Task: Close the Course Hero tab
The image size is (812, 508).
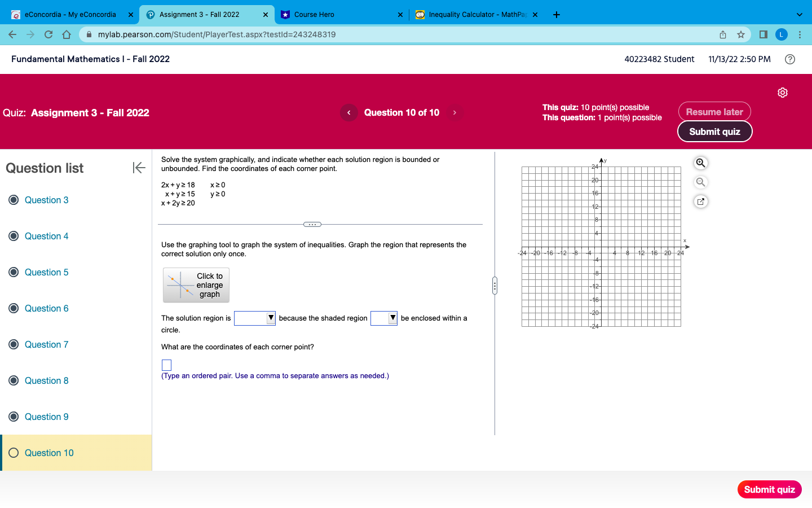Action: tap(400, 15)
